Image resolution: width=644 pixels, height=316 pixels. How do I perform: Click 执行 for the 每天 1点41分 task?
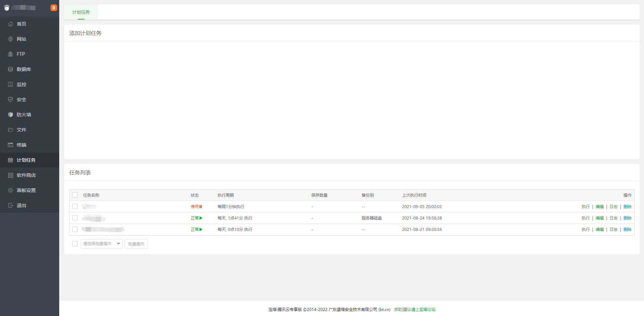(x=585, y=218)
